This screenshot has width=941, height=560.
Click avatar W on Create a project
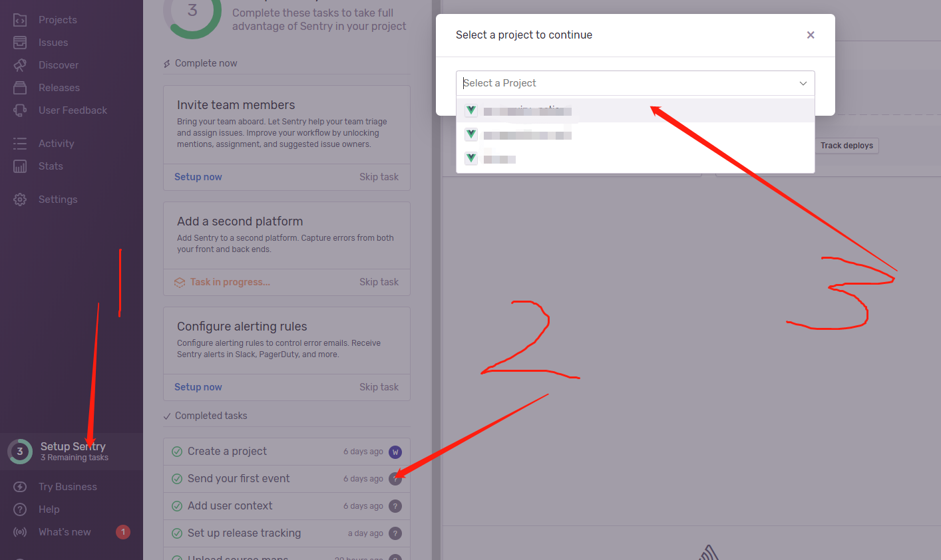pos(395,452)
